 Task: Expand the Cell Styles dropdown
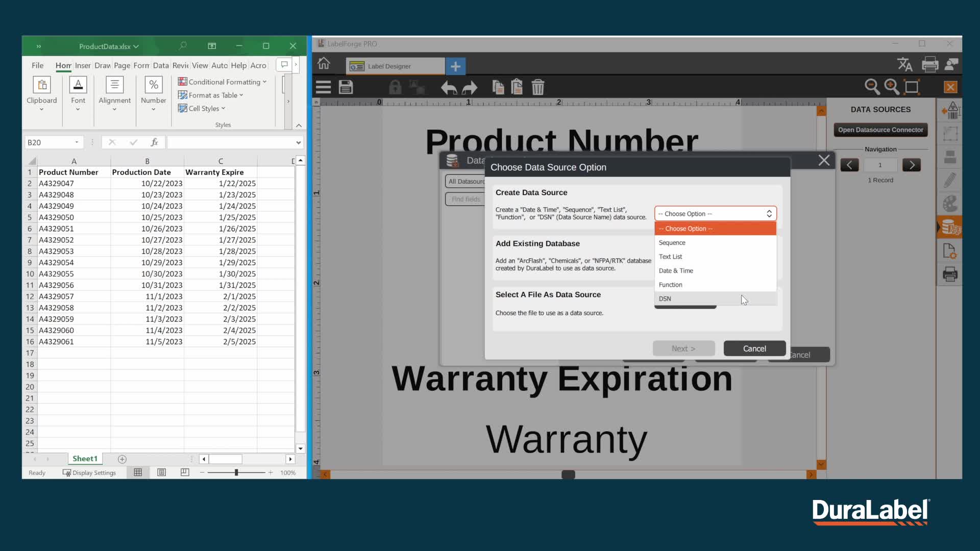click(223, 108)
